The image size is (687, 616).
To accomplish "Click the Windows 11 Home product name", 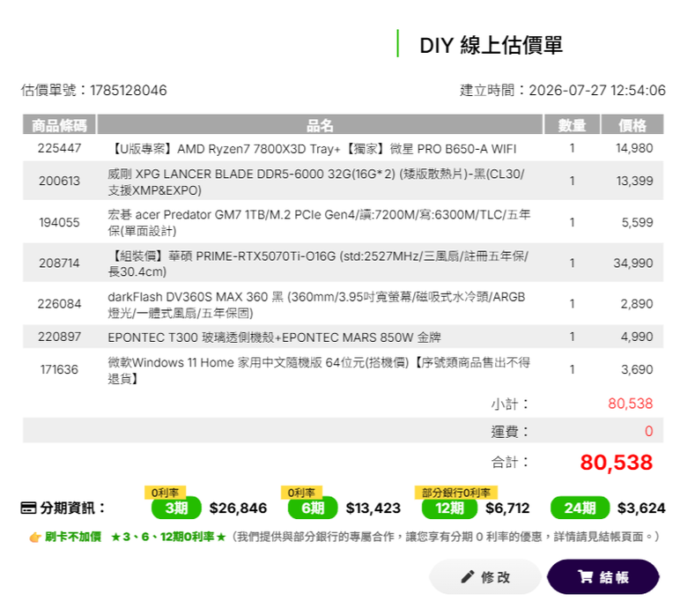I will tap(319, 370).
